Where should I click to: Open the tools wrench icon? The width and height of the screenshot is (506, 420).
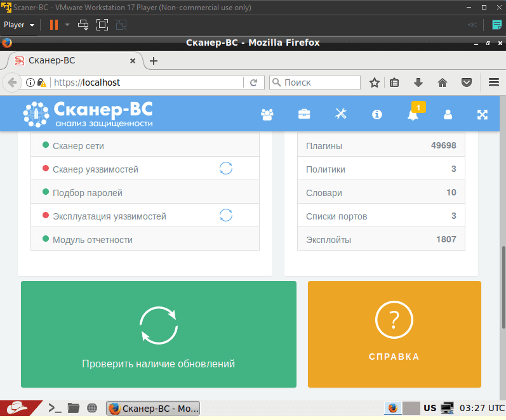(341, 114)
